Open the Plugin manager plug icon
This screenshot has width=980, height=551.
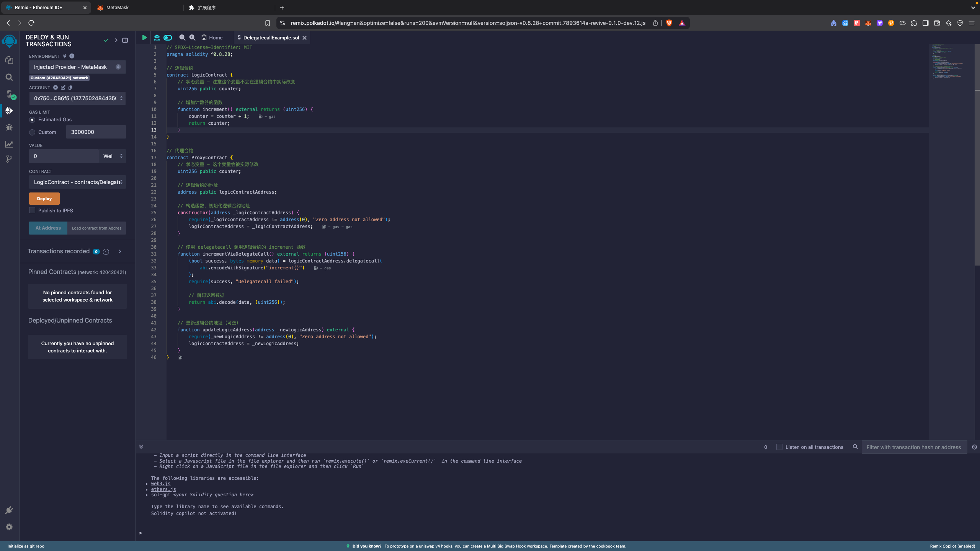pos(9,510)
